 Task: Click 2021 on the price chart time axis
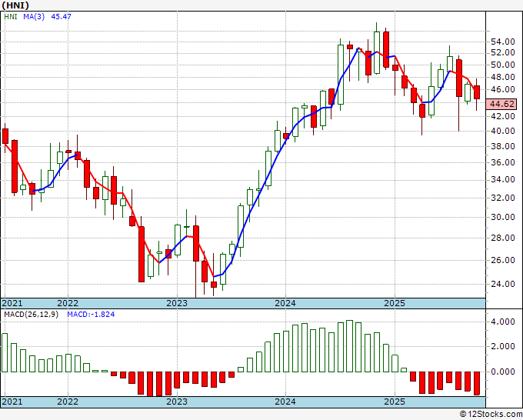(x=12, y=303)
